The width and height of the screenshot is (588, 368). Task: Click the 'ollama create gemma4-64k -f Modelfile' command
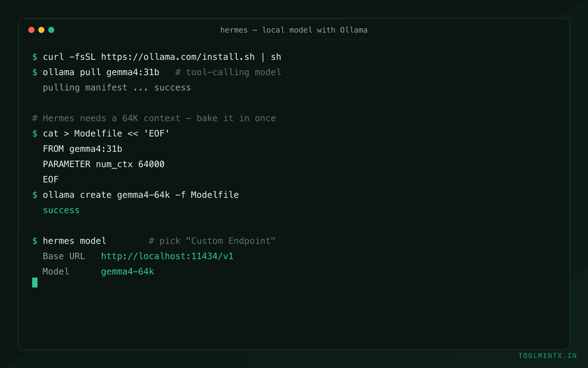click(141, 195)
